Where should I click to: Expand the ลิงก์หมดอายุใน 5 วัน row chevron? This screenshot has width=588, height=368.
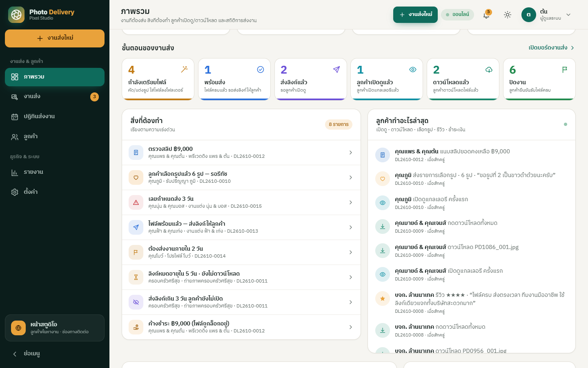pos(351,277)
